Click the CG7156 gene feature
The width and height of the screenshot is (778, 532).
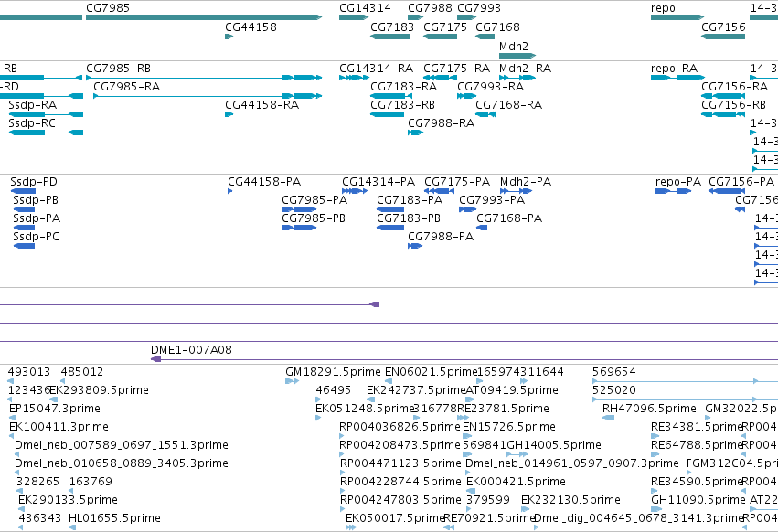click(723, 37)
